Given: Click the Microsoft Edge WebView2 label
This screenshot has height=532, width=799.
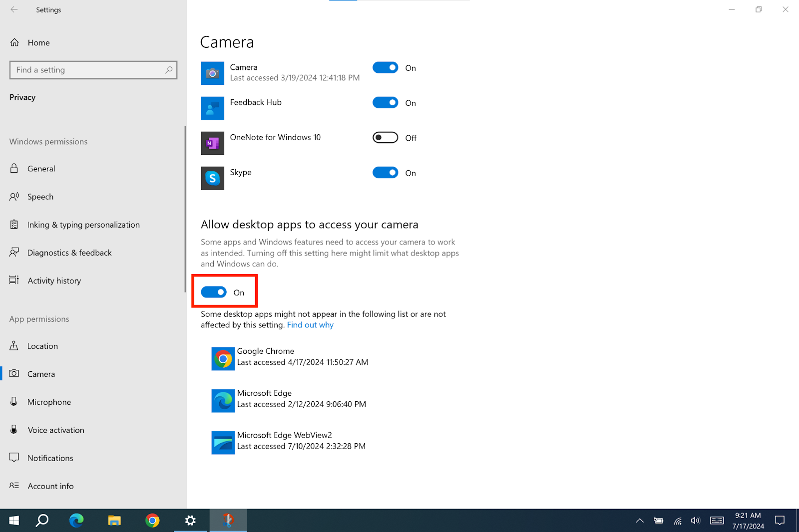Looking at the screenshot, I should (285, 435).
